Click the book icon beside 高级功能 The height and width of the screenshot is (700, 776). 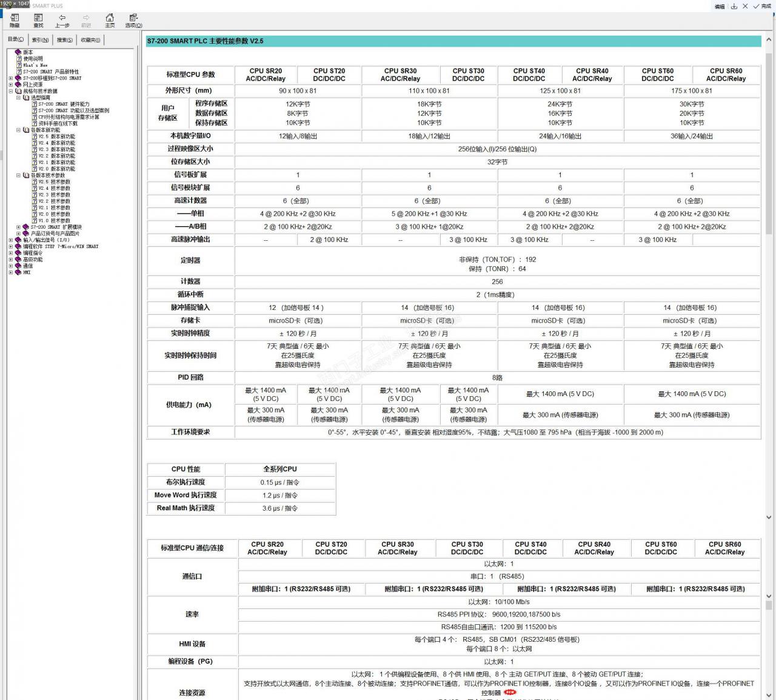coord(18,259)
